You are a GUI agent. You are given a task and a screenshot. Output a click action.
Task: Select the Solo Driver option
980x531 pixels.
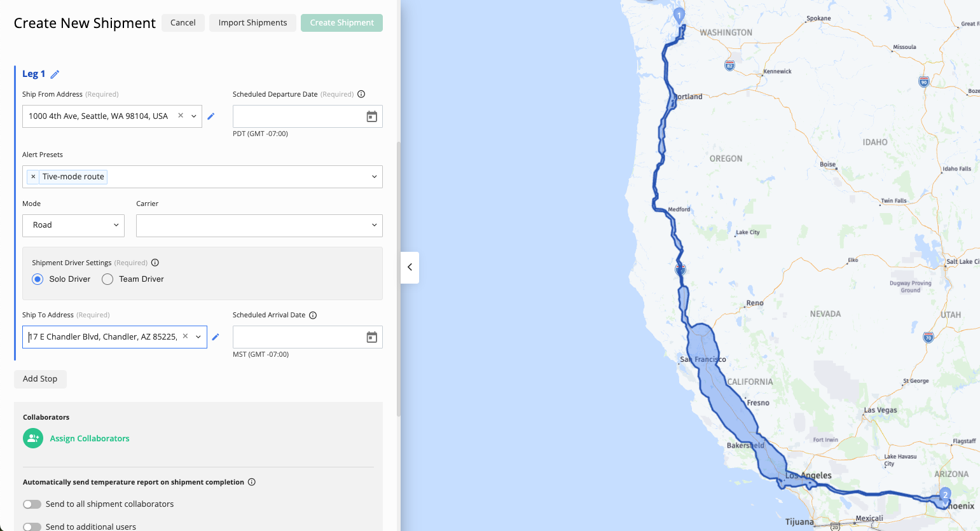[38, 279]
